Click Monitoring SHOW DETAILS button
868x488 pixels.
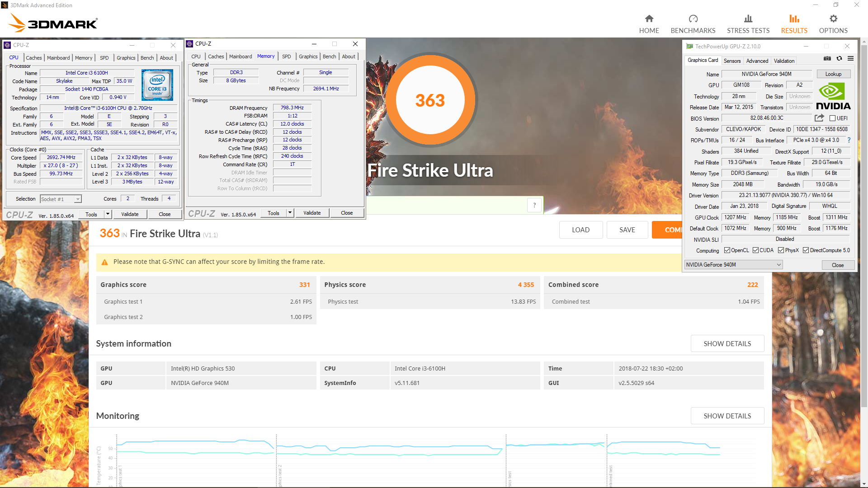[x=727, y=416]
